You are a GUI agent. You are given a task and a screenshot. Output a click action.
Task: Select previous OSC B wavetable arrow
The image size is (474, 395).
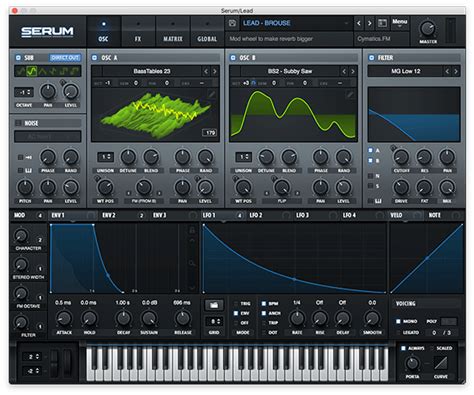pyautogui.click(x=344, y=71)
